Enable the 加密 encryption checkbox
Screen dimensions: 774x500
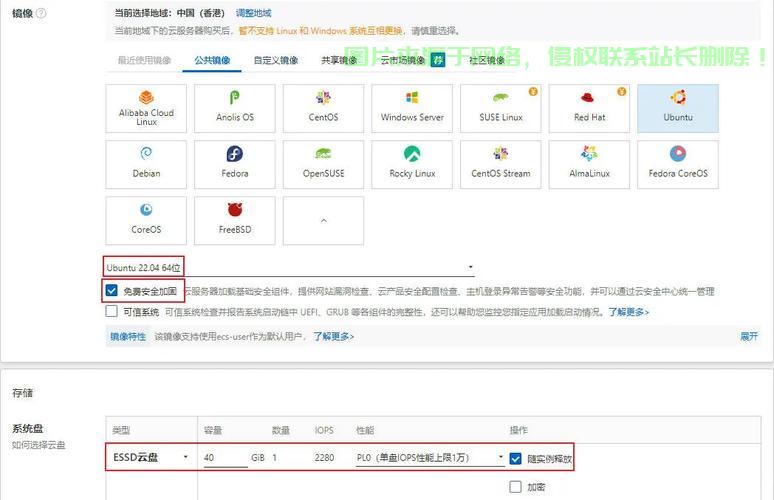click(x=515, y=487)
